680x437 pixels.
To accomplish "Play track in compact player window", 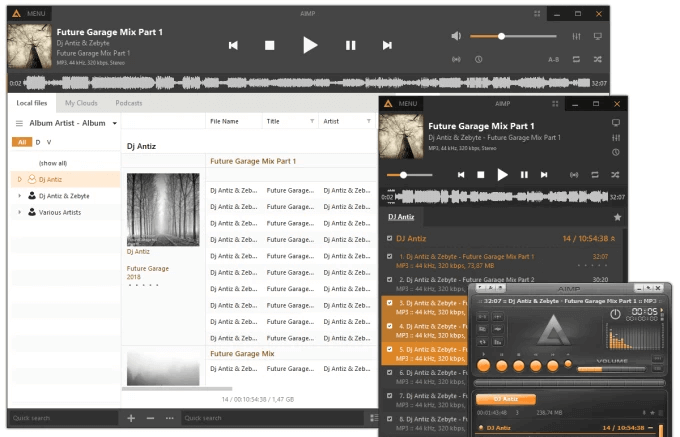I will pyautogui.click(x=502, y=175).
